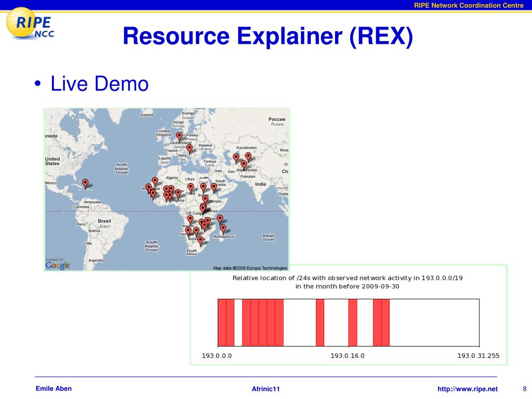The image size is (532, 399).
Task: Select the map pin over Egypt
Action: pos(203,188)
